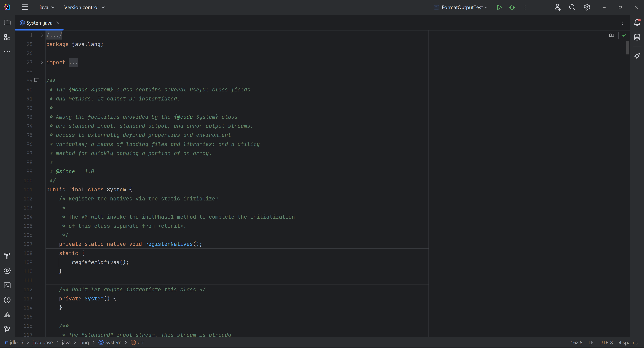Run FormatOutputTest with the green play icon
Screen dimensions: 644x348
(499, 7)
